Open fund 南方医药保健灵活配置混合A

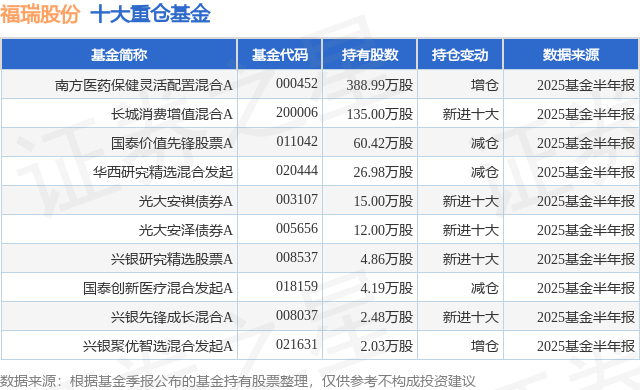tap(144, 85)
